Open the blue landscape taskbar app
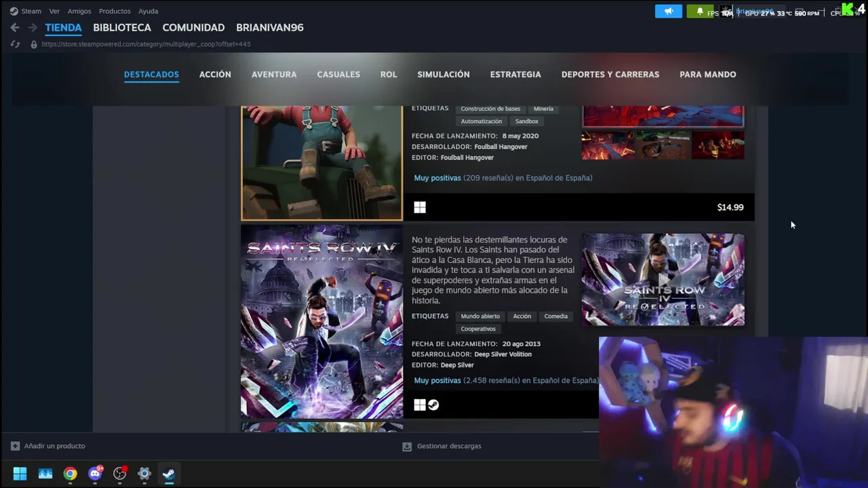Image resolution: width=868 pixels, height=488 pixels. click(x=45, y=474)
